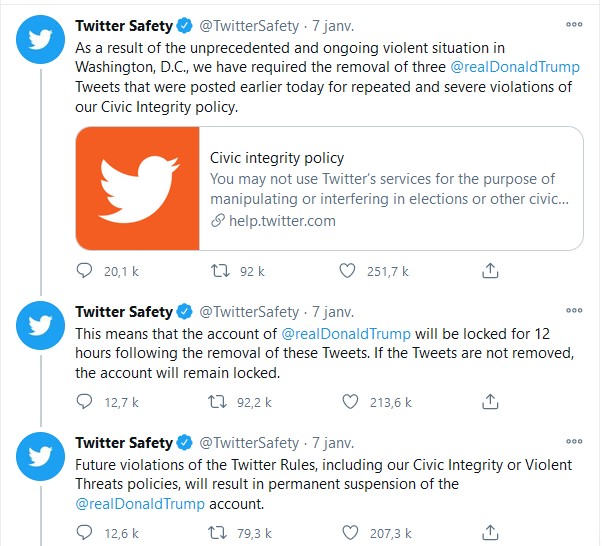Like the tweet with 207,3 k likes
Viewport: 602px width, 546px height.
tap(348, 533)
